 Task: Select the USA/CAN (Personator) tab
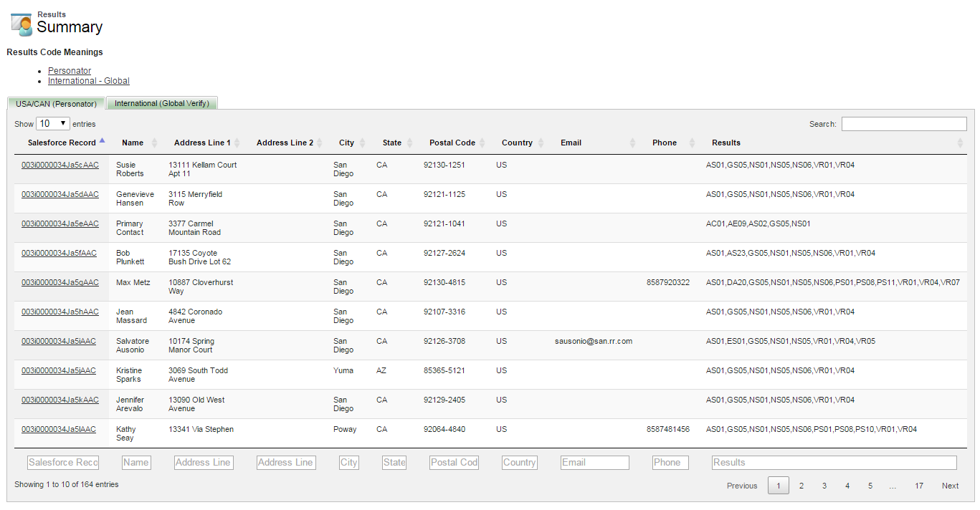coord(56,104)
